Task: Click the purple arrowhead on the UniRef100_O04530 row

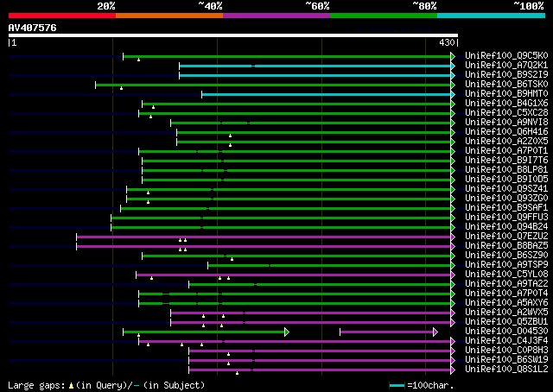Action: (435, 332)
